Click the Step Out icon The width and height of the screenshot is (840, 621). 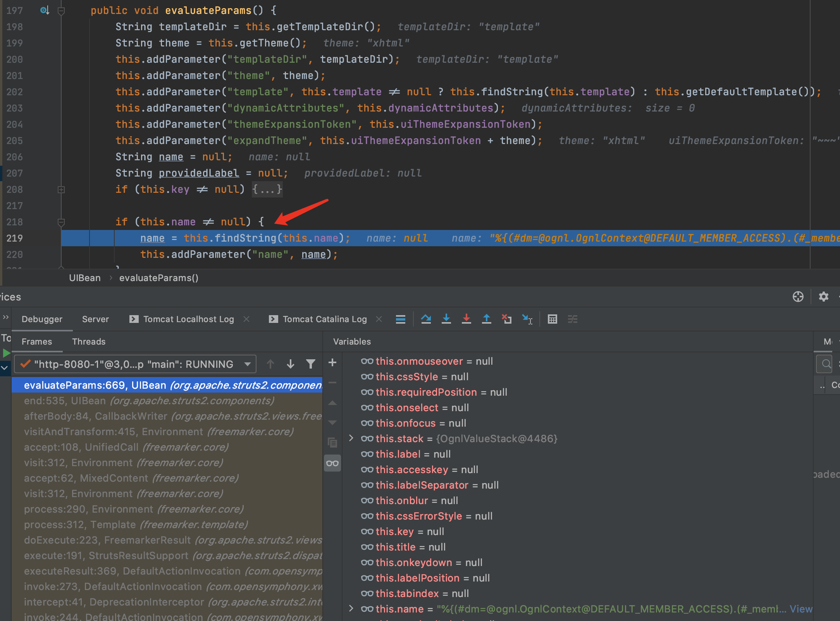[486, 319]
